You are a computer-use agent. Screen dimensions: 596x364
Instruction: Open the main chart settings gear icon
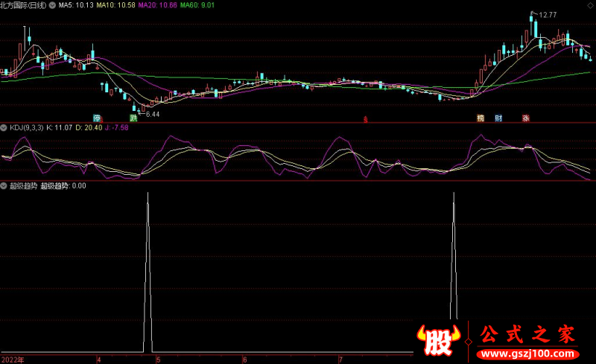(51, 5)
